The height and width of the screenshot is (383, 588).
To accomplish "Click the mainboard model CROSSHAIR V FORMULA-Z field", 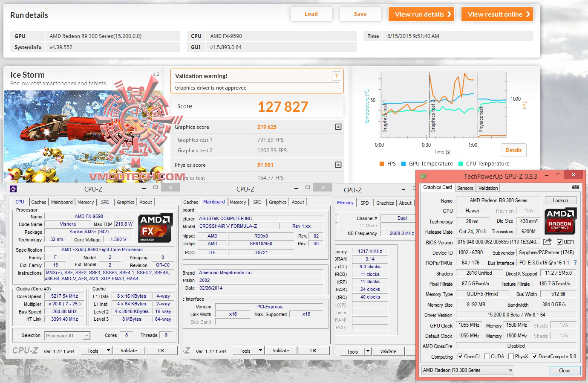I will tap(238, 226).
